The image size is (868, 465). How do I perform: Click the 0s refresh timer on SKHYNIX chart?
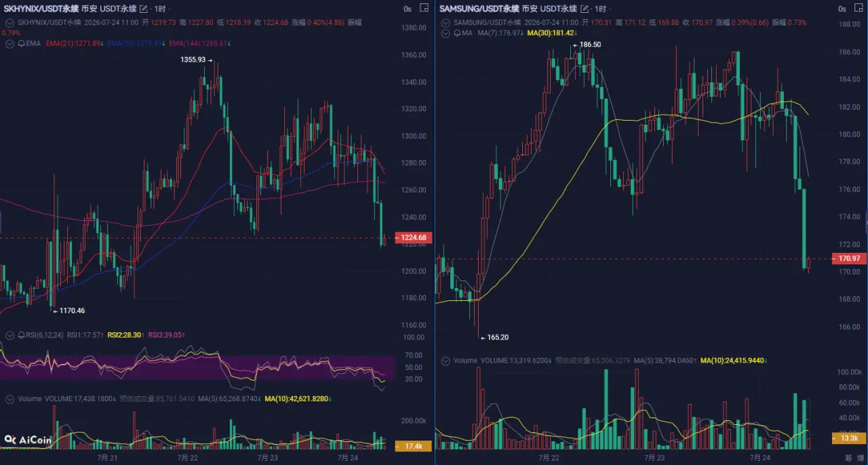point(408,9)
